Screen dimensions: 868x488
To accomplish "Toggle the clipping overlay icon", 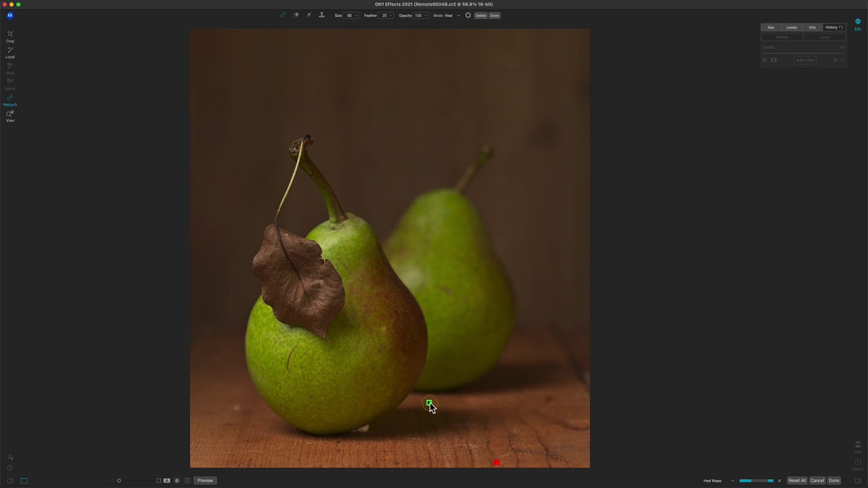I will tap(187, 481).
